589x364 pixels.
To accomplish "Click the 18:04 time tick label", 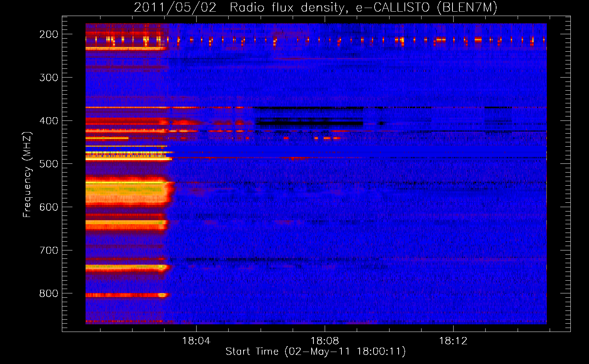I will pos(196,341).
